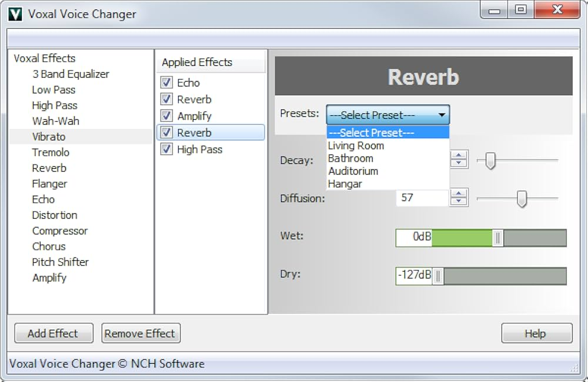Collapse the Presets dropdown via its arrow
Viewport: 588px width, 382px height.
(x=442, y=115)
